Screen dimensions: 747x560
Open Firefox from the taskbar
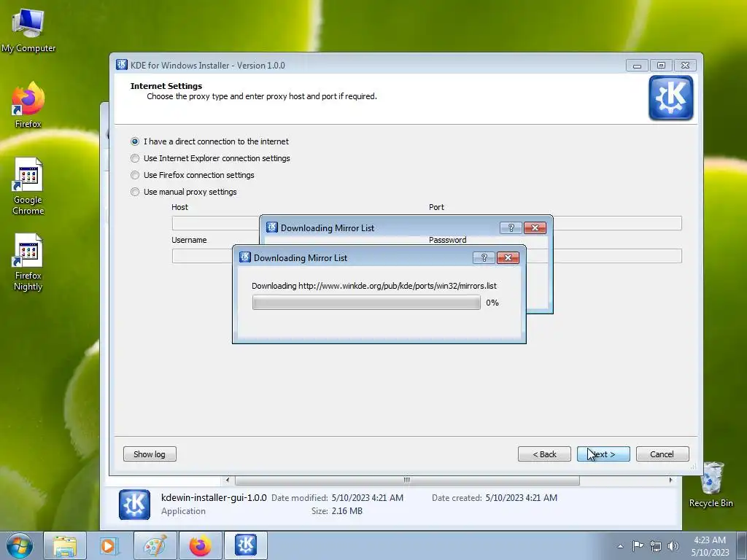click(200, 545)
